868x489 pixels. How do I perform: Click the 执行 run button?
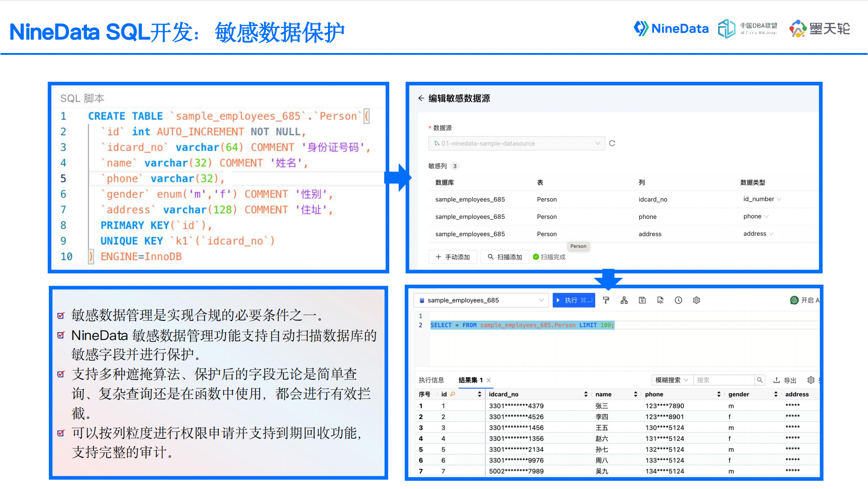(x=574, y=300)
